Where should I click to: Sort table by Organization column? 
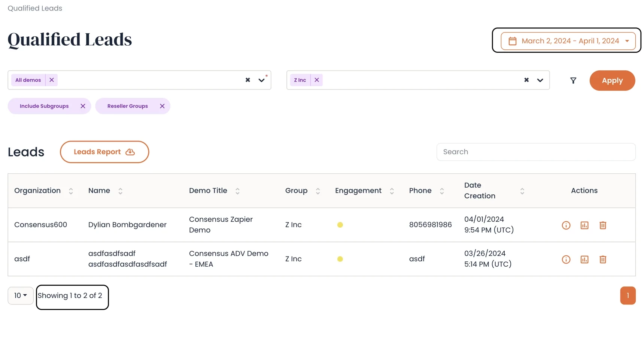pyautogui.click(x=71, y=191)
